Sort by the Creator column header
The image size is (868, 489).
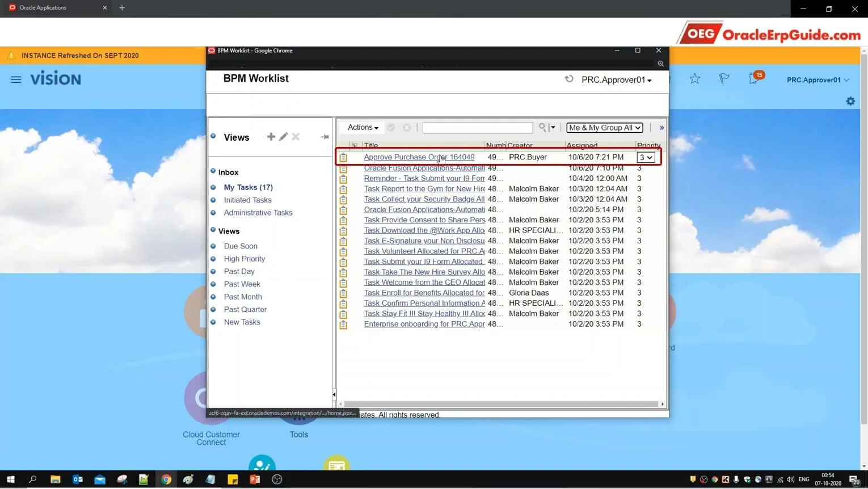pos(520,146)
